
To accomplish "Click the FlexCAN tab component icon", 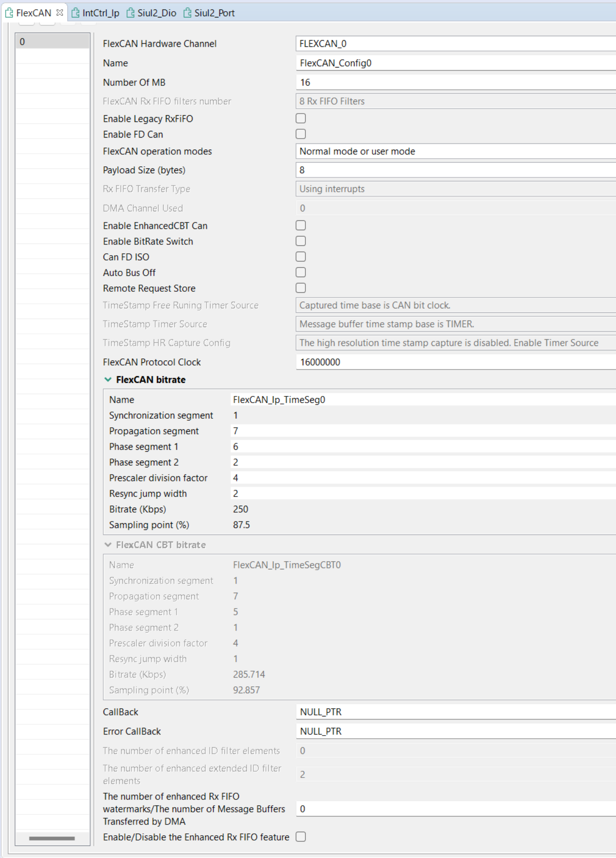I will 9,13.
